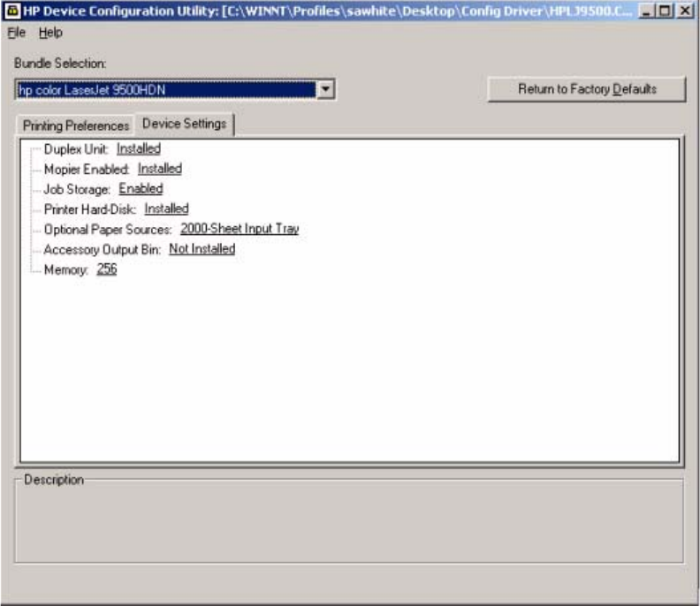Change Duplex Unit Installed value

tap(139, 148)
